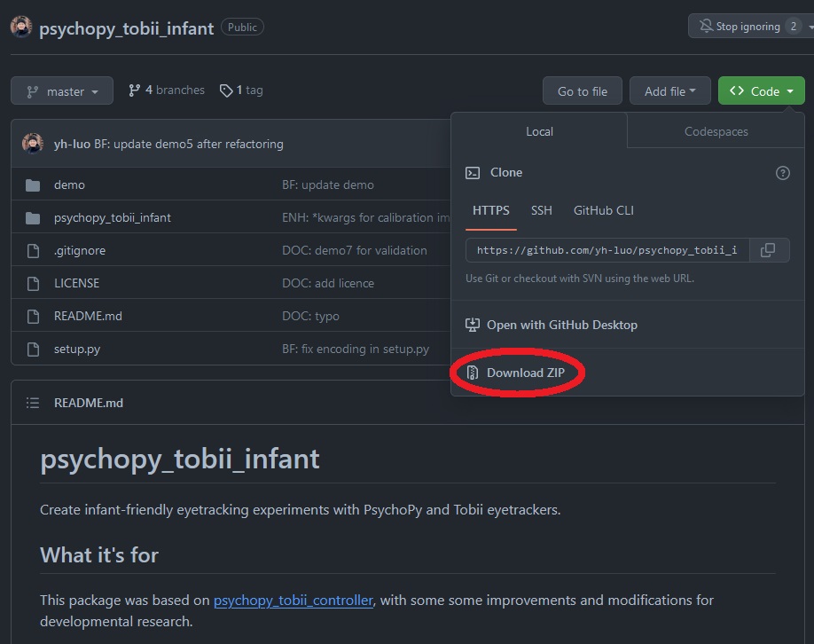Open commit 'BF: update demo'
The height and width of the screenshot is (644, 814).
click(327, 185)
